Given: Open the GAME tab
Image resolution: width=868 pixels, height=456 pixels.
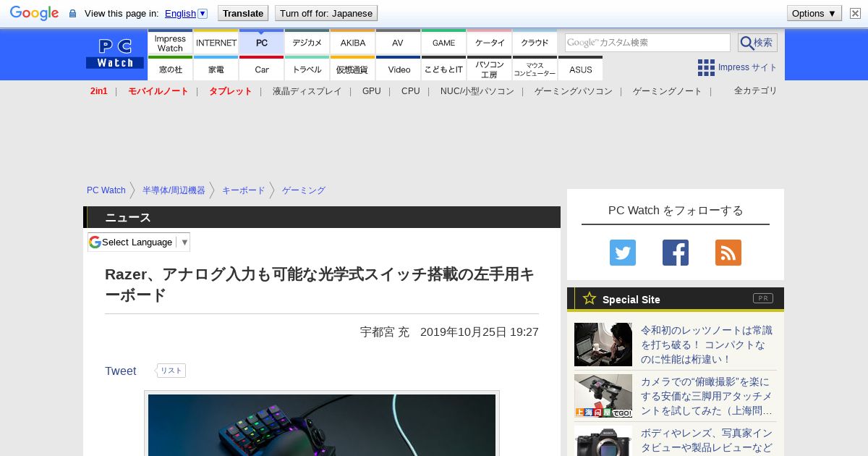Looking at the screenshot, I should click(444, 43).
